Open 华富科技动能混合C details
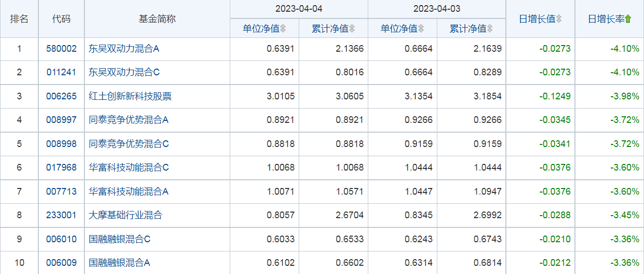The image size is (644, 274). (129, 167)
